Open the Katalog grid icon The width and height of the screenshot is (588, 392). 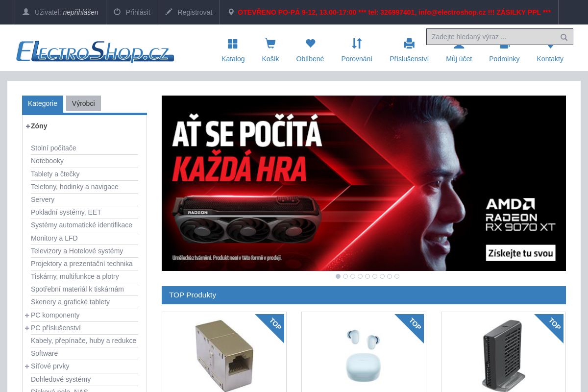click(233, 43)
